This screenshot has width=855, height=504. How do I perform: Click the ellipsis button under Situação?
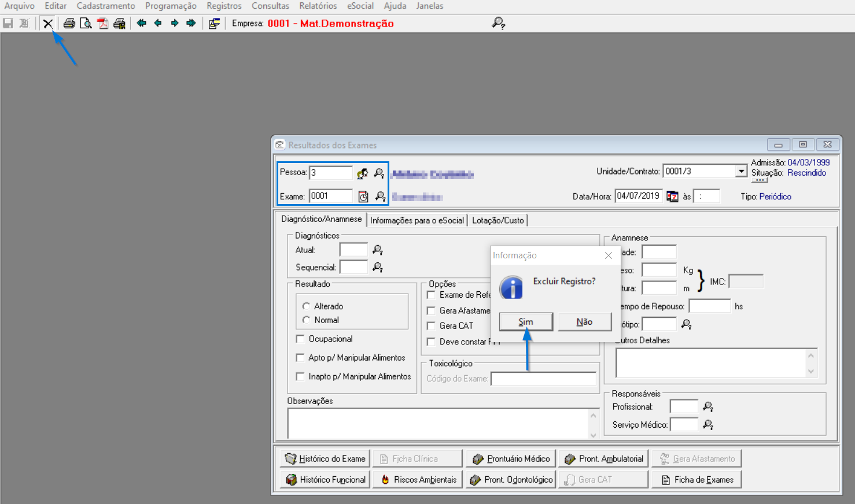[760, 180]
